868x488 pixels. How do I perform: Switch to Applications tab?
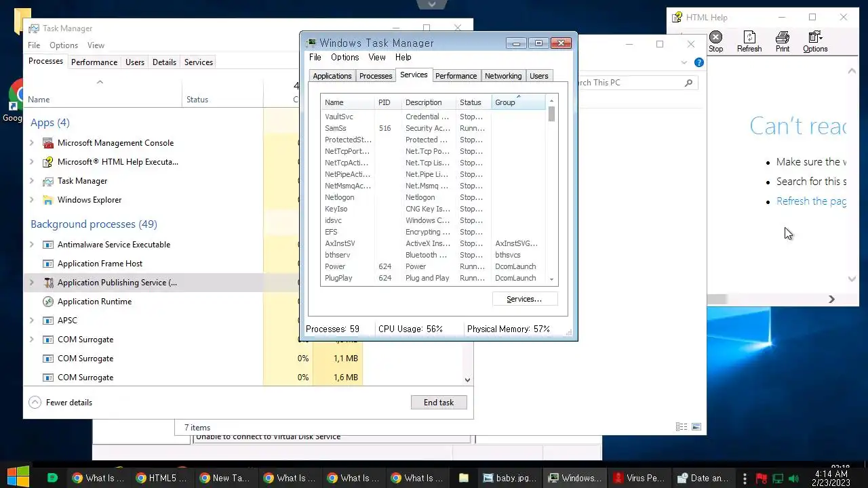332,76
